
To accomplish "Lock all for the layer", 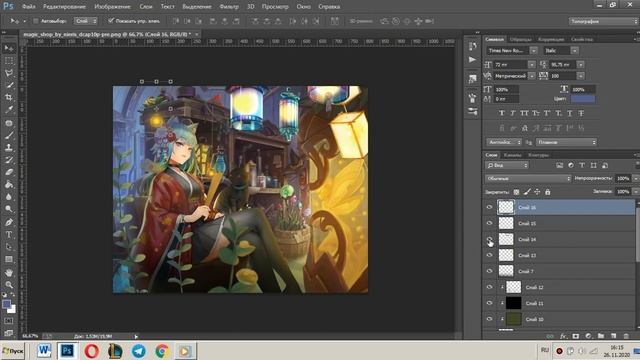I will click(548, 192).
